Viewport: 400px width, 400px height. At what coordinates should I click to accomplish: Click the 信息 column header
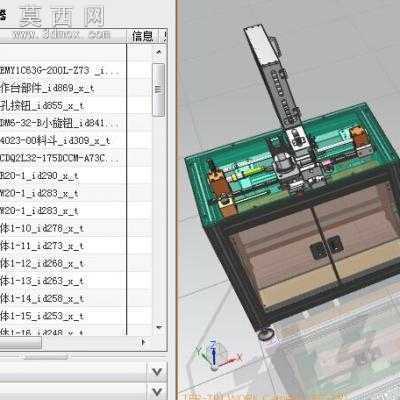point(143,36)
